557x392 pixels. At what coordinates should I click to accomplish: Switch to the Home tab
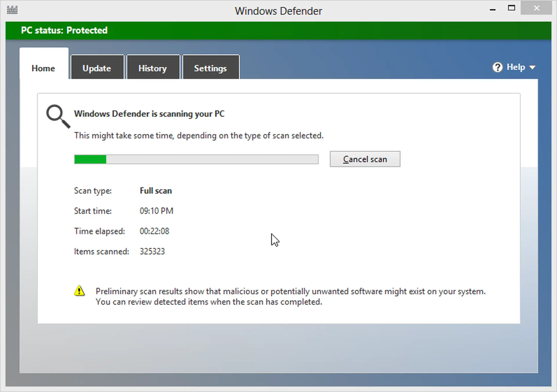[44, 63]
